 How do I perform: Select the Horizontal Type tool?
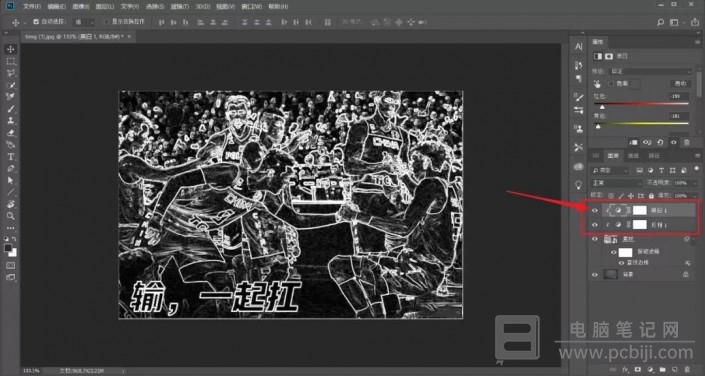pyautogui.click(x=10, y=157)
